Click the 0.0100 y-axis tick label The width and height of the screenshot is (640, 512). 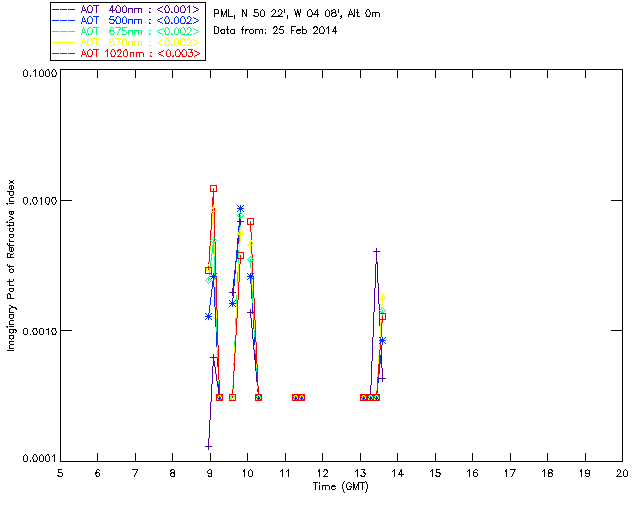tap(40, 201)
